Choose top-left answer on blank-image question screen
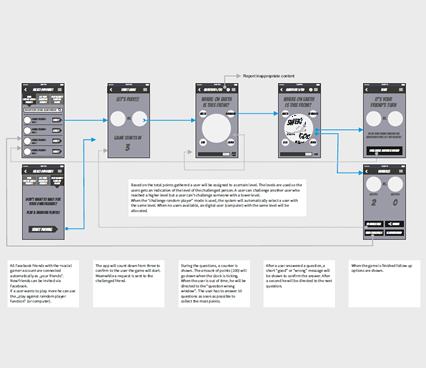Image resolution: width=426 pixels, height=368 pixels. [x=203, y=114]
